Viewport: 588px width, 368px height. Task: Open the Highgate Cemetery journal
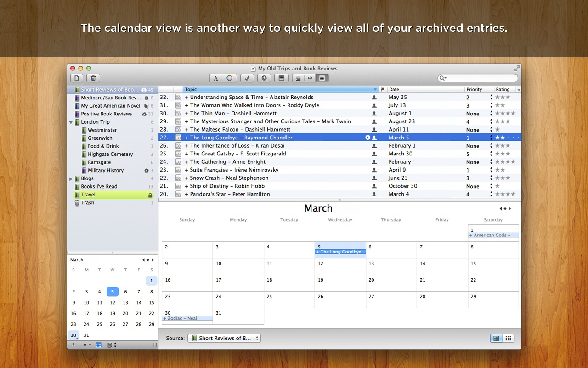(x=113, y=154)
